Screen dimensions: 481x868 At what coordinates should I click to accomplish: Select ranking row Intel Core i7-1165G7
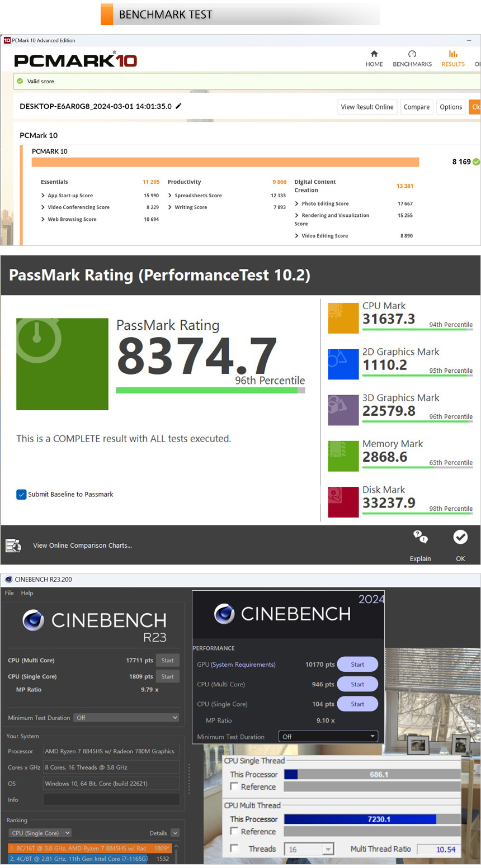tap(89, 858)
